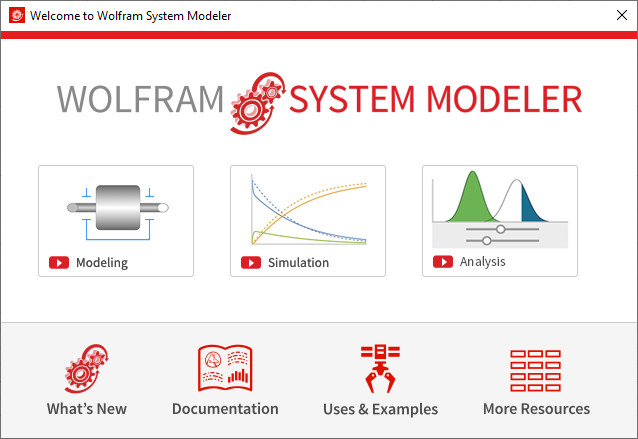
Task: Click the System Modeler logo in the title bar
Action: tap(17, 15)
